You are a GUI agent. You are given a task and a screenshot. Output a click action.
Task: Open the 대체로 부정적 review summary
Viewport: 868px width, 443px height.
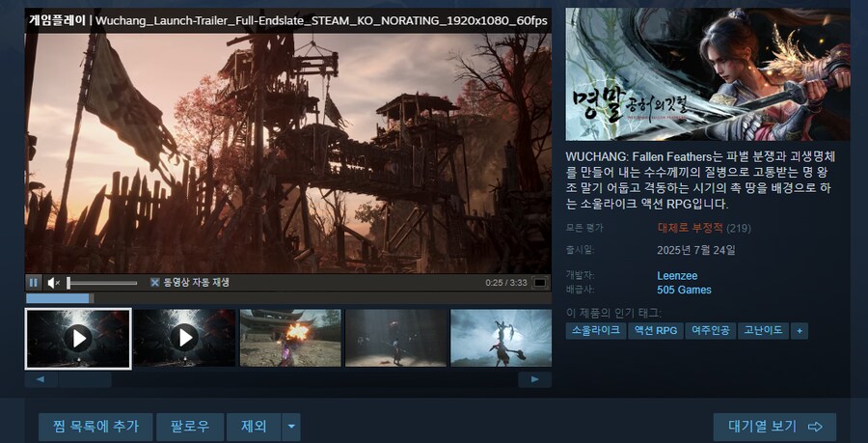coord(690,228)
